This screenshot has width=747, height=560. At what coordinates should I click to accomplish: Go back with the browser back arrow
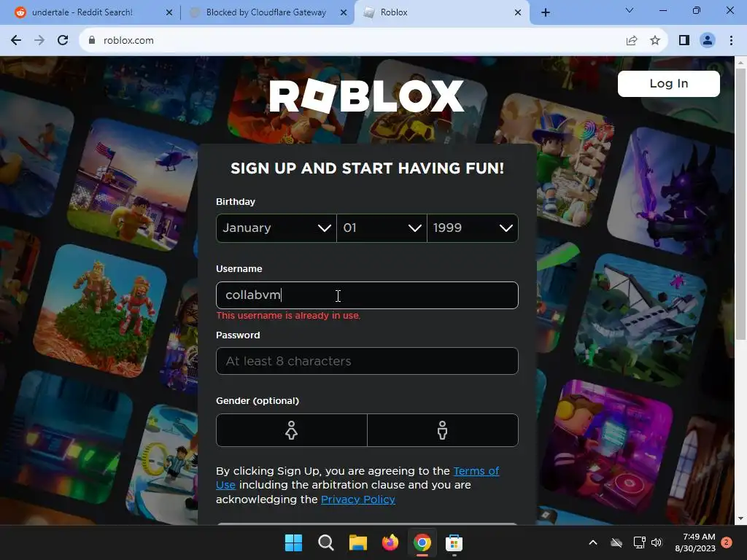(x=16, y=41)
